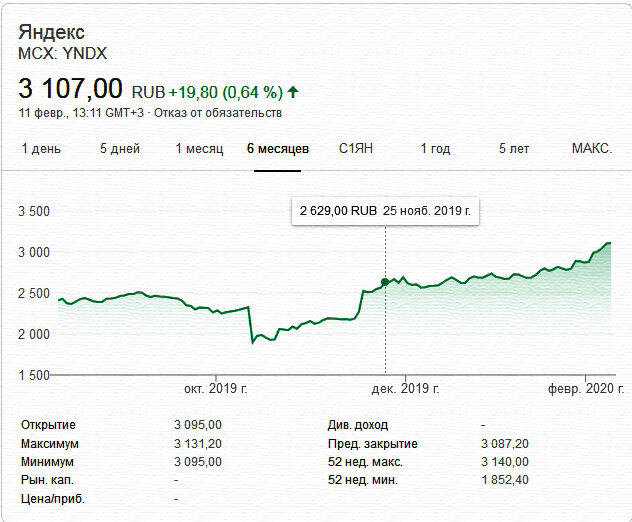
Task: Click the value '3 131,20'
Action: (198, 444)
